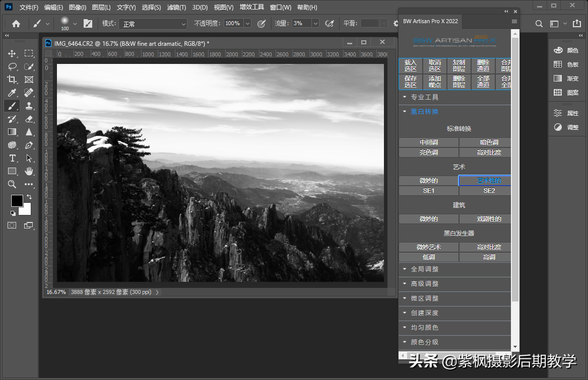Select the Move tool
The height and width of the screenshot is (380, 588).
[x=12, y=53]
